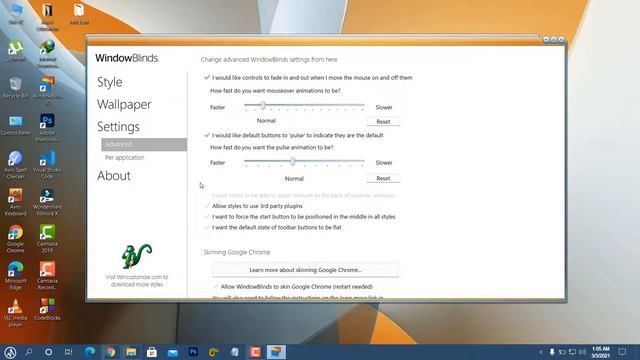Open taskbar search magnifier
The width and height of the screenshot is (640, 360).
[29, 352]
